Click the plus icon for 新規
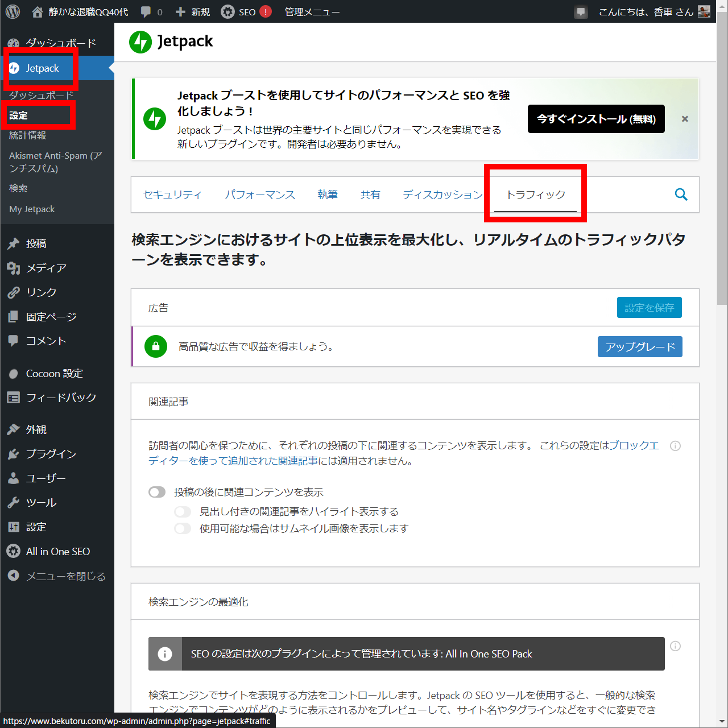 [x=180, y=12]
